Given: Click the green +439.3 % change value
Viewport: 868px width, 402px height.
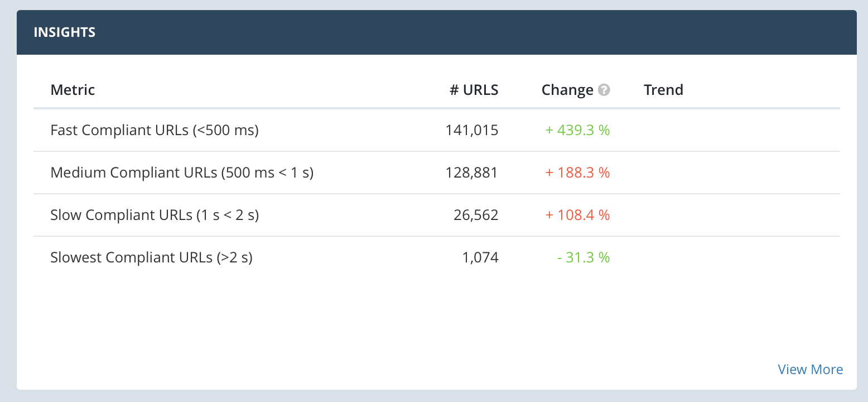Looking at the screenshot, I should click(577, 130).
